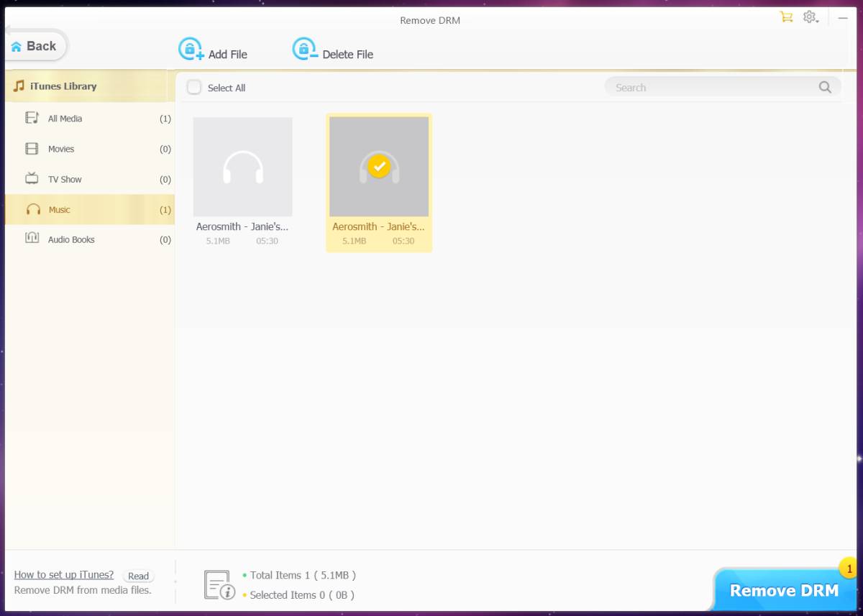Image resolution: width=863 pixels, height=616 pixels.
Task: Open the settings gear menu
Action: click(811, 17)
